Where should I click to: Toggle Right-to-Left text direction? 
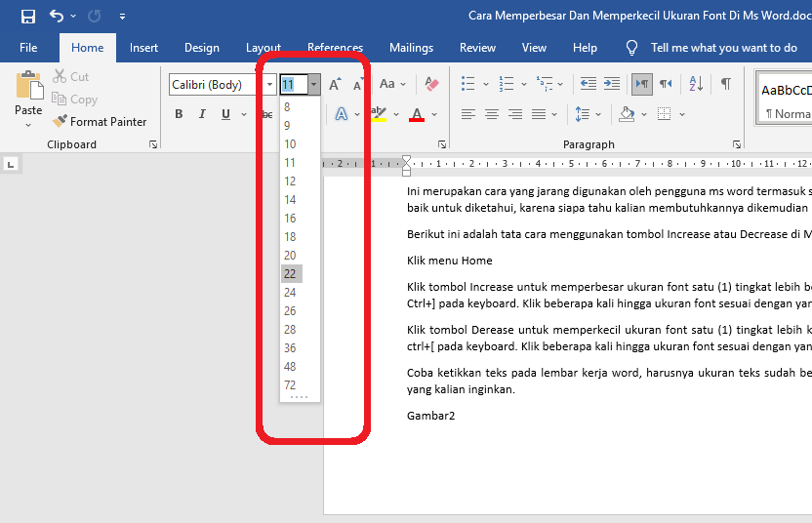pyautogui.click(x=666, y=83)
